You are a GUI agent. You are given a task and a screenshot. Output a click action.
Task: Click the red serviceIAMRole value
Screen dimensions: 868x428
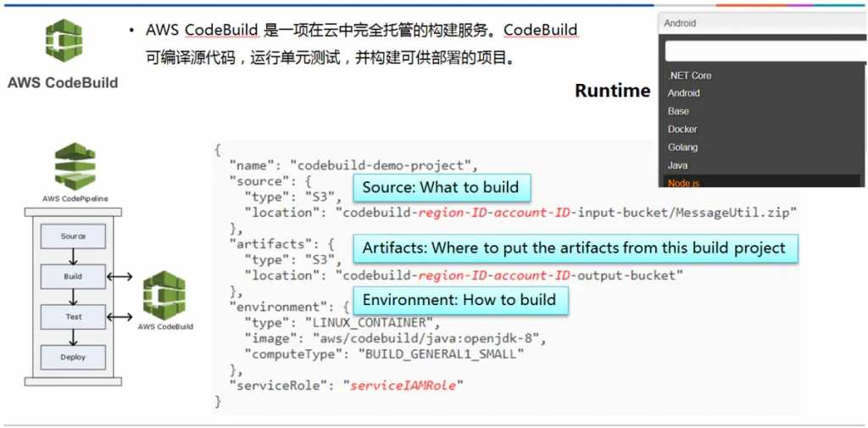pos(403,386)
